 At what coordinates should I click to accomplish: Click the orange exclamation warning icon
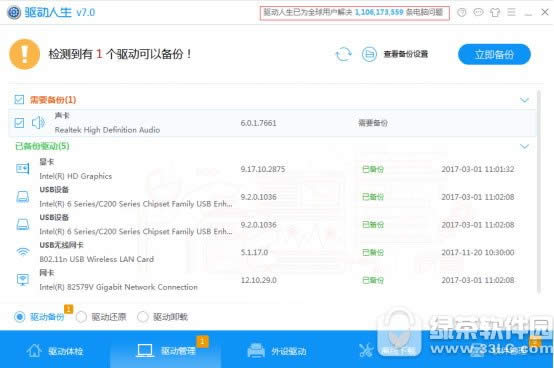[x=24, y=54]
